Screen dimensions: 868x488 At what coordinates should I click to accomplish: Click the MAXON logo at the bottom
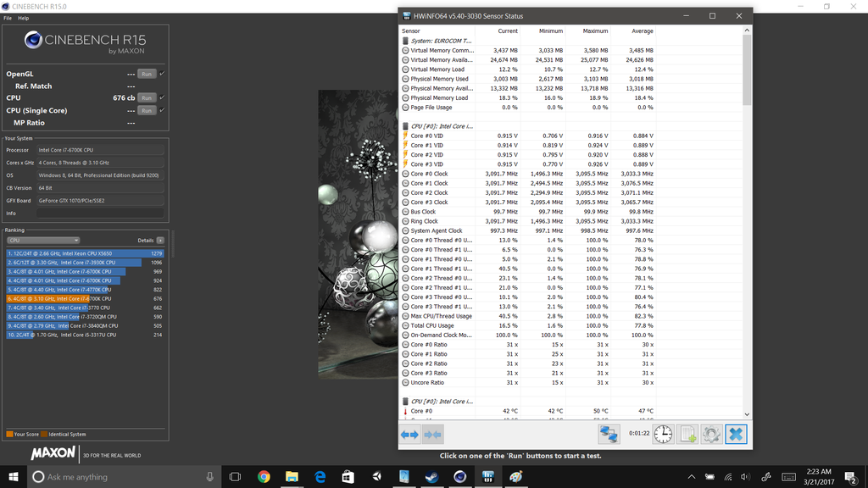pyautogui.click(x=53, y=453)
